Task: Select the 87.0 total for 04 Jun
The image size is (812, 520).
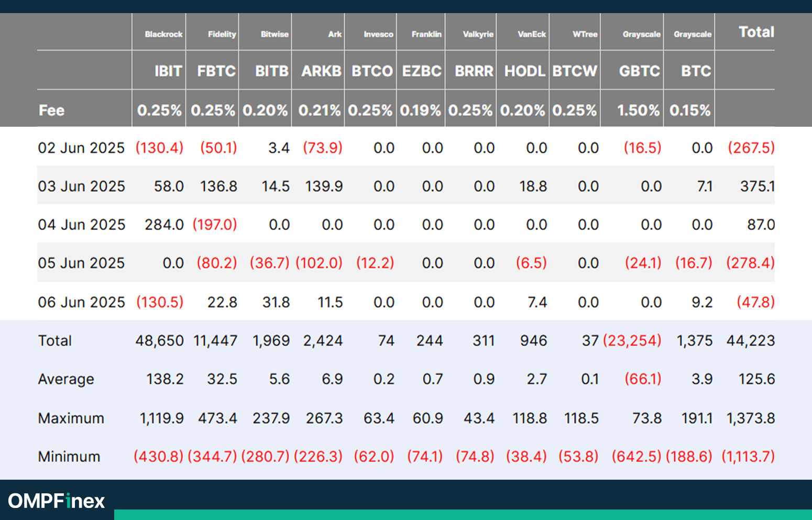Action: (761, 225)
